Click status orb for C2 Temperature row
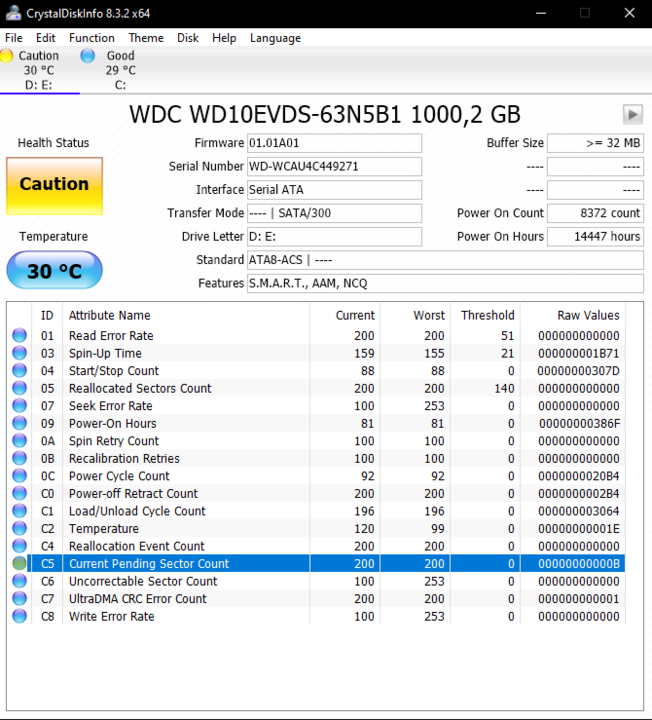 pyautogui.click(x=19, y=528)
